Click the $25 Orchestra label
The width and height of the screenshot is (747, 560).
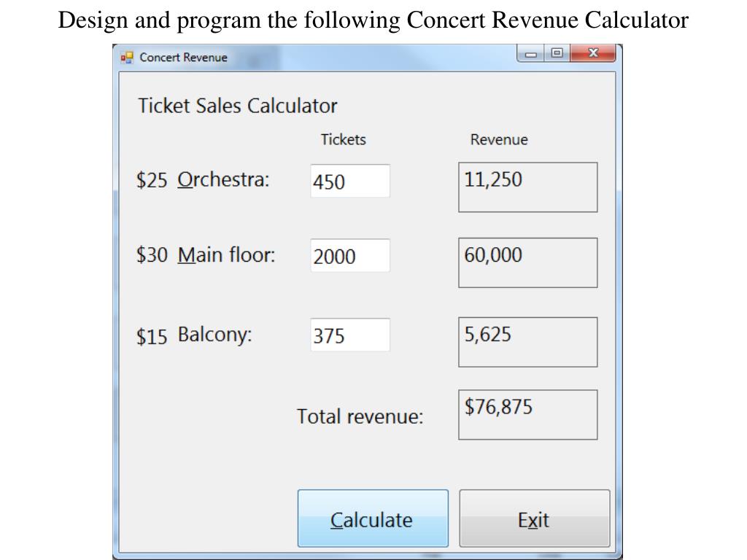click(203, 179)
